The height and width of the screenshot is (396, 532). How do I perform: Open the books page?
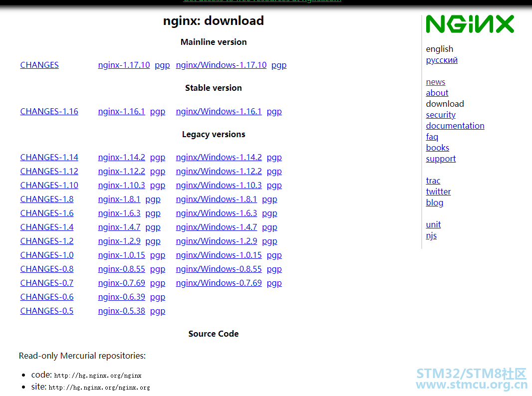coord(438,148)
